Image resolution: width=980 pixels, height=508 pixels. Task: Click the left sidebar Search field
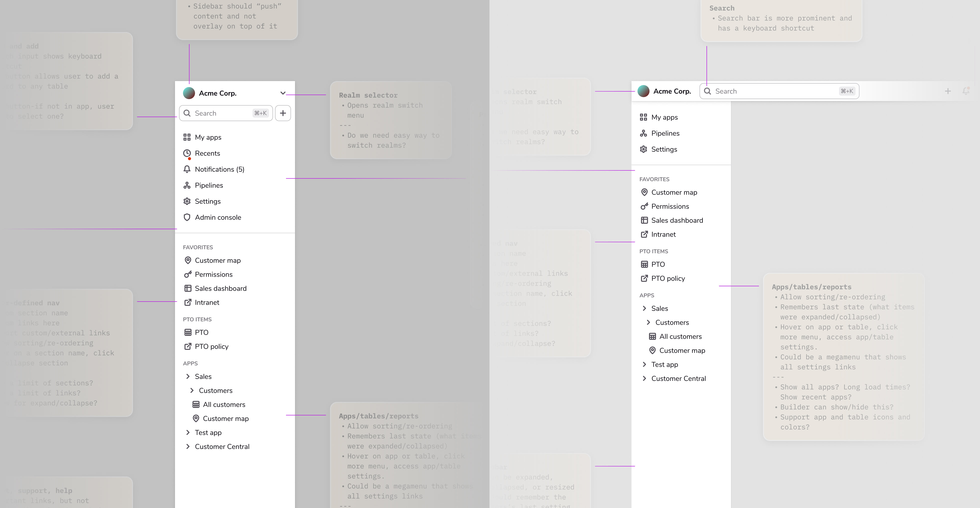pos(225,113)
